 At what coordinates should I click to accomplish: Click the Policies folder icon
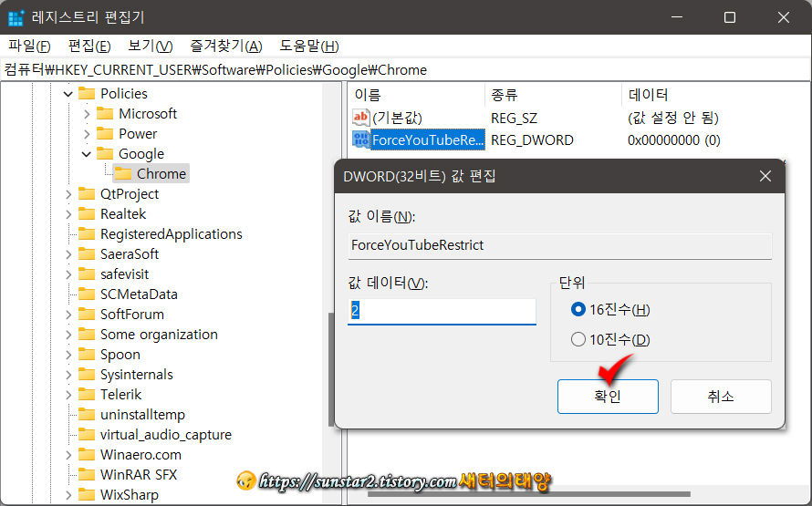pos(87,94)
